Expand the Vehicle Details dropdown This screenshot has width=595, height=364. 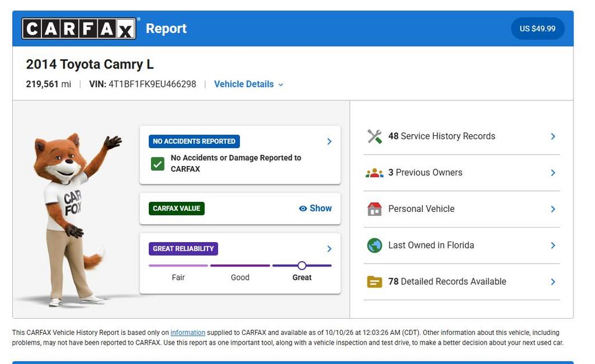249,84
